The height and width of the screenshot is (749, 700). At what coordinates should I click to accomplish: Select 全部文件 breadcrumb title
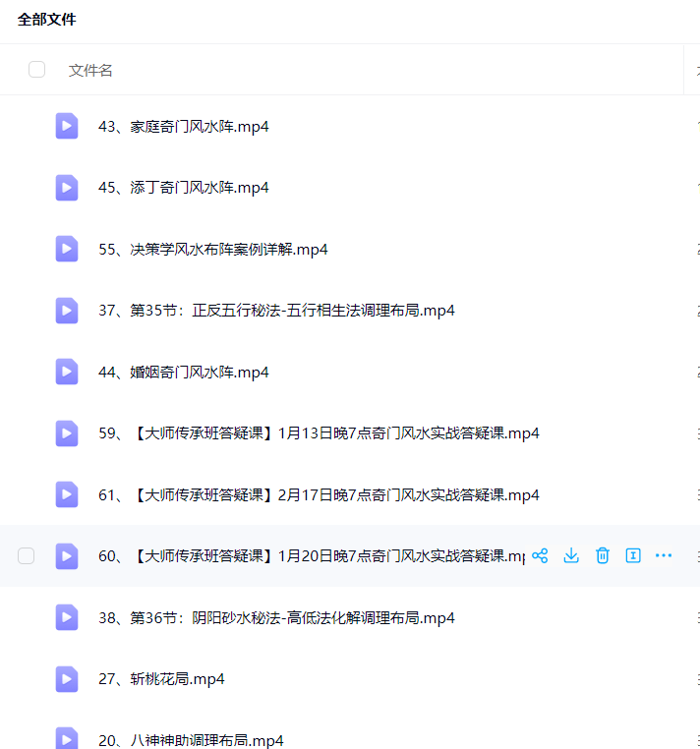point(46,20)
